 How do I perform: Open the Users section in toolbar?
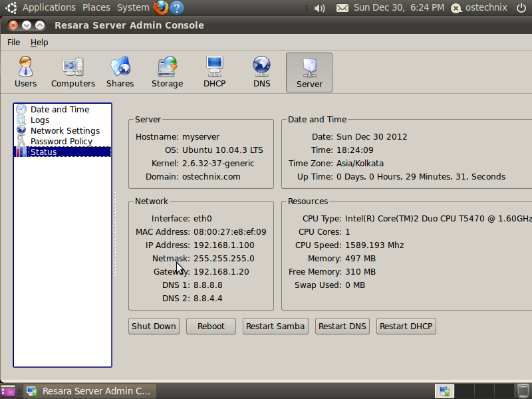click(25, 72)
